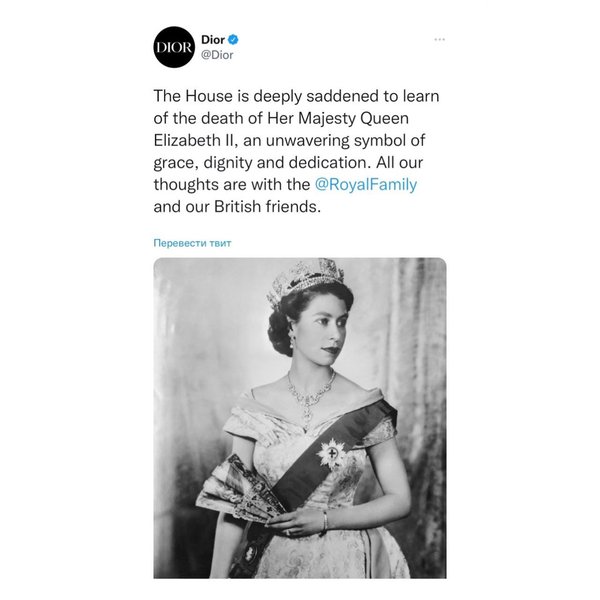Click the star brooch on the sash
Image resolution: width=600 pixels, height=600 pixels.
330,455
